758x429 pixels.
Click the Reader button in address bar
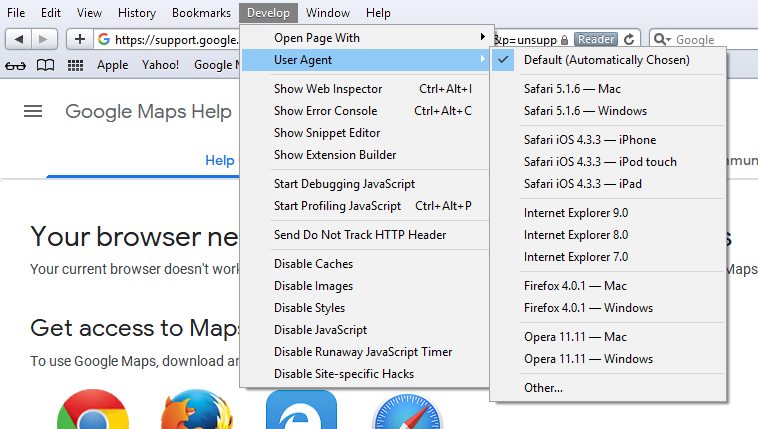[x=596, y=39]
